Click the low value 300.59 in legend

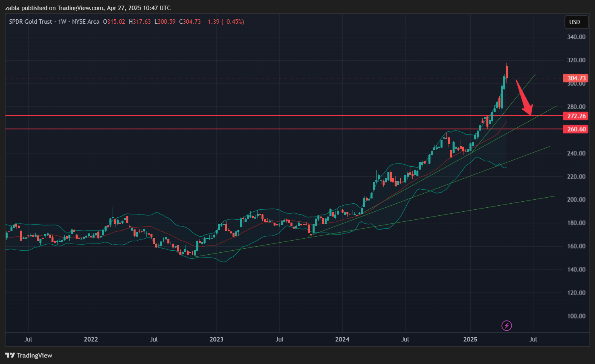click(x=167, y=22)
